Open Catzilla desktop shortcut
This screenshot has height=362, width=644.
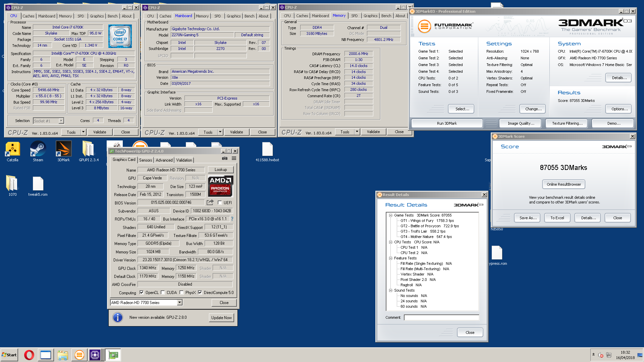point(13,152)
